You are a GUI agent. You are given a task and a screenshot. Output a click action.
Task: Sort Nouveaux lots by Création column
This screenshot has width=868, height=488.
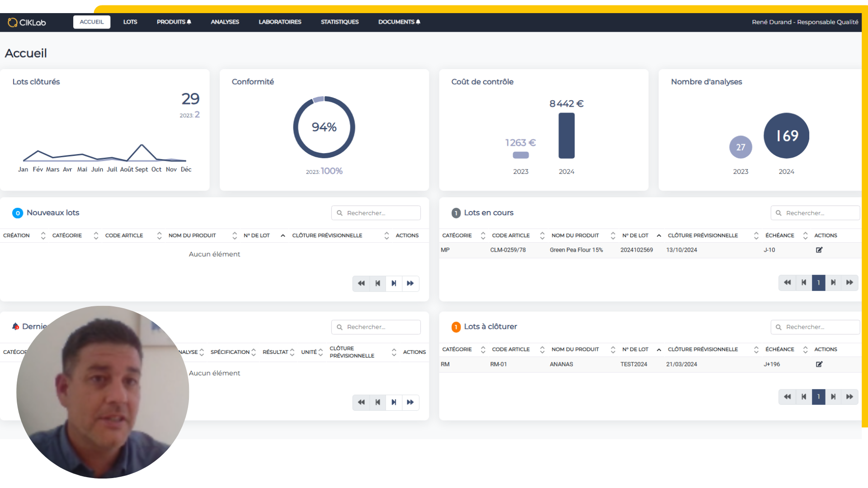point(43,235)
